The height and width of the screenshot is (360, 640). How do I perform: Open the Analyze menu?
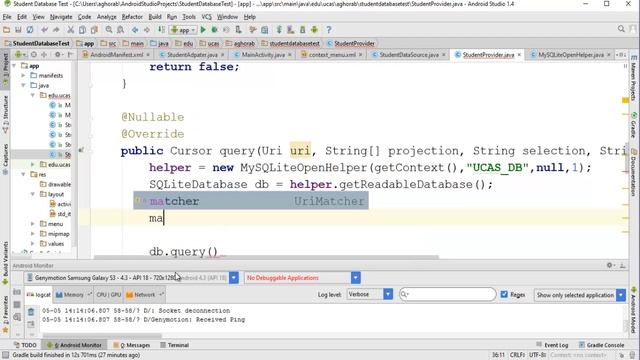pos(106,17)
